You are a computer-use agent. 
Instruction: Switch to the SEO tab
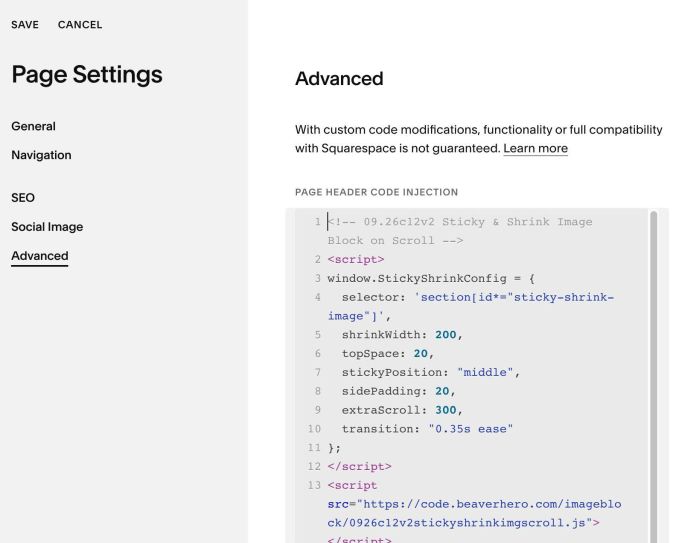[x=23, y=198]
